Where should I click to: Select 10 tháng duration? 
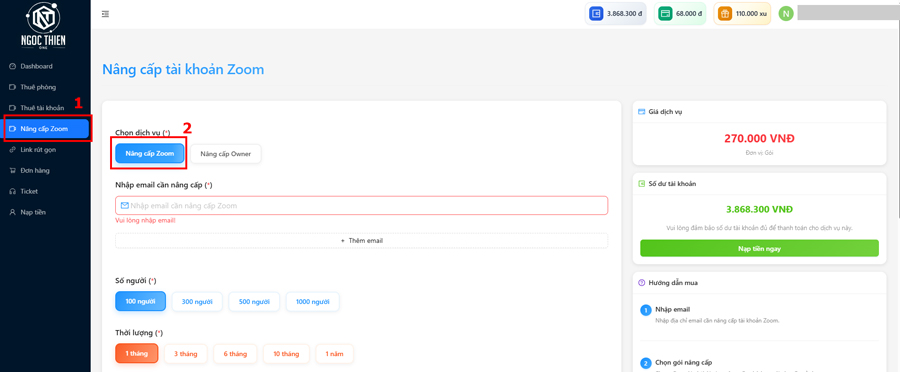pos(286,354)
